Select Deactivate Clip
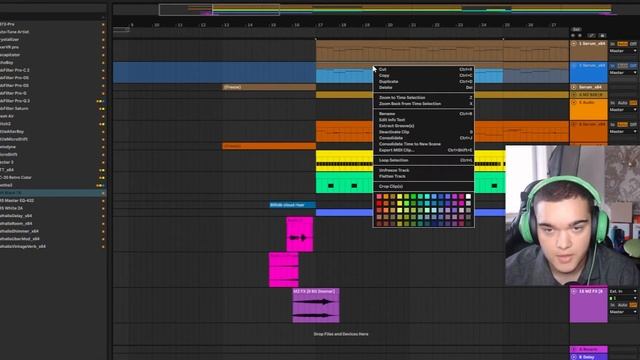640x360 pixels. tap(424, 132)
